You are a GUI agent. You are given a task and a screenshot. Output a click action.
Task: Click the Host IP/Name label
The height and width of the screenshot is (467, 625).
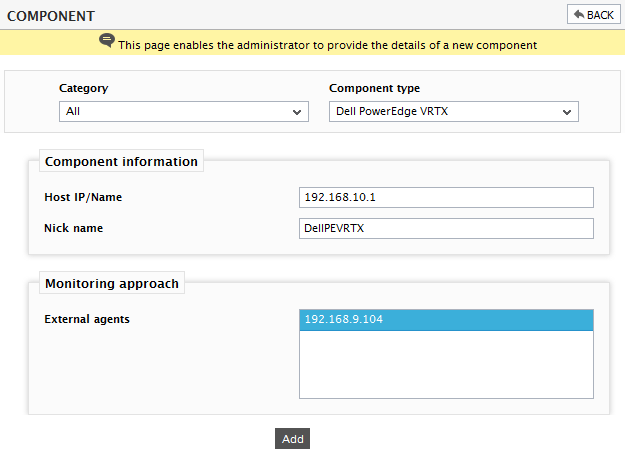pyautogui.click(x=83, y=197)
